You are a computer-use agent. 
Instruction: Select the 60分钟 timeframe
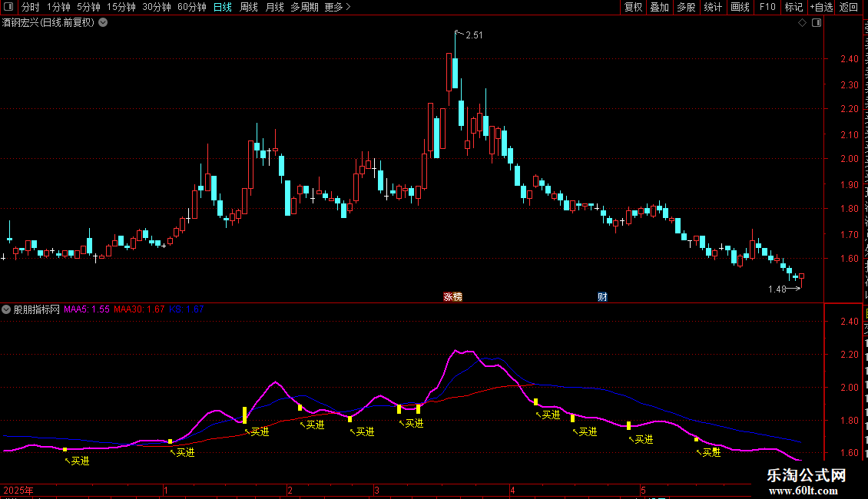191,7
